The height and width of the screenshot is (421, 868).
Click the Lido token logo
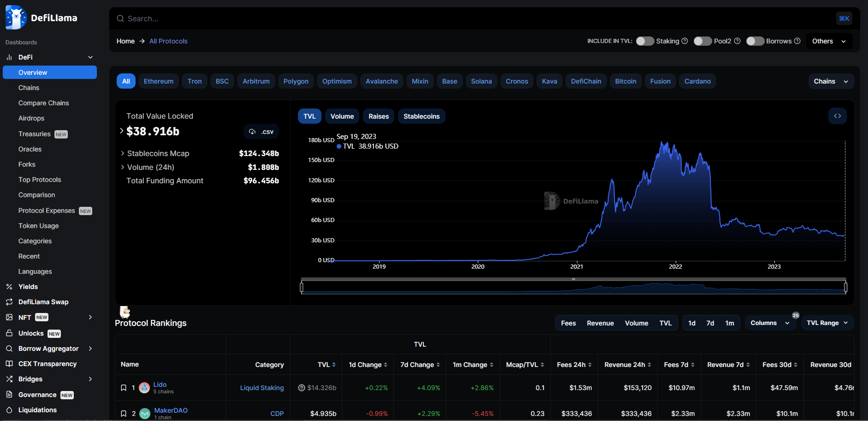pyautogui.click(x=144, y=388)
